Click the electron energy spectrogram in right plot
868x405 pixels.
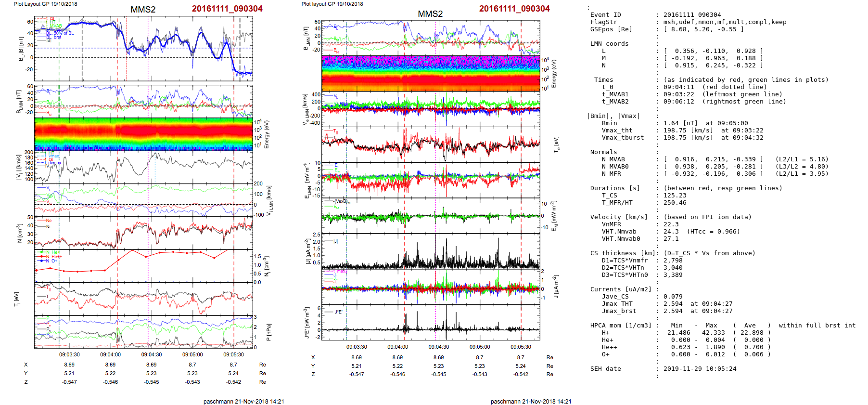(x=431, y=74)
